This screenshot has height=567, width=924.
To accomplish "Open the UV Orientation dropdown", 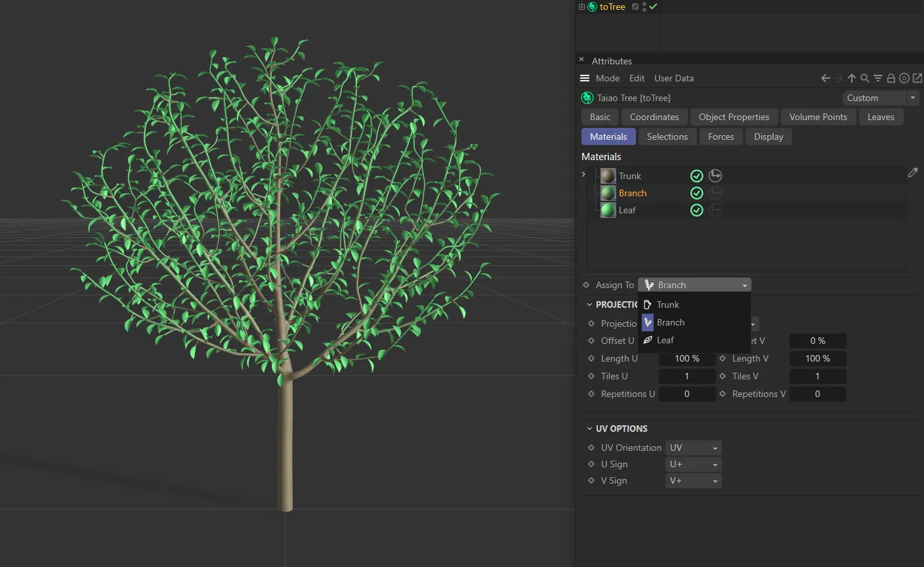I will 693,447.
